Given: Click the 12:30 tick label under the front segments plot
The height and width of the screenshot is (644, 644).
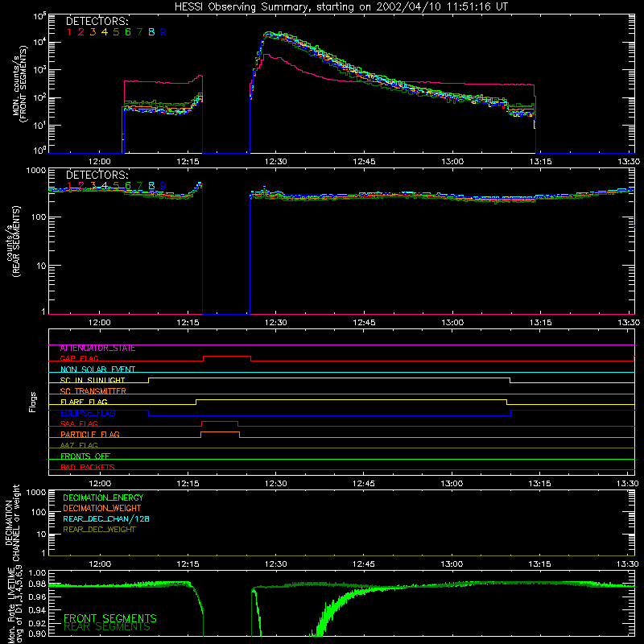Looking at the screenshot, I should tap(276, 162).
